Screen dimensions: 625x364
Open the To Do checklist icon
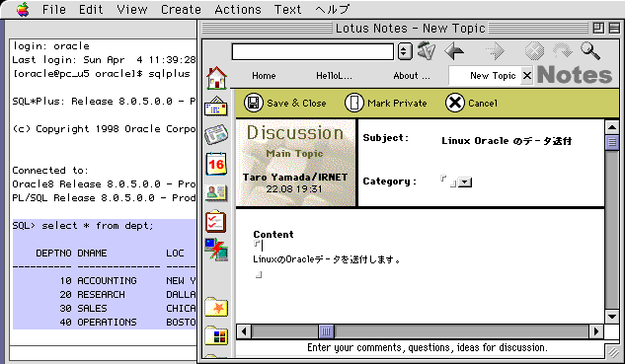click(215, 221)
